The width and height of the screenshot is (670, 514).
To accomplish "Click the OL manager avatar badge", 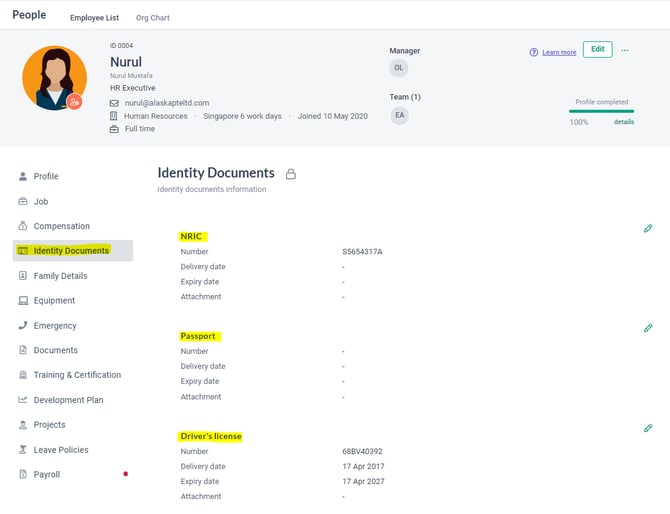I will 399,68.
